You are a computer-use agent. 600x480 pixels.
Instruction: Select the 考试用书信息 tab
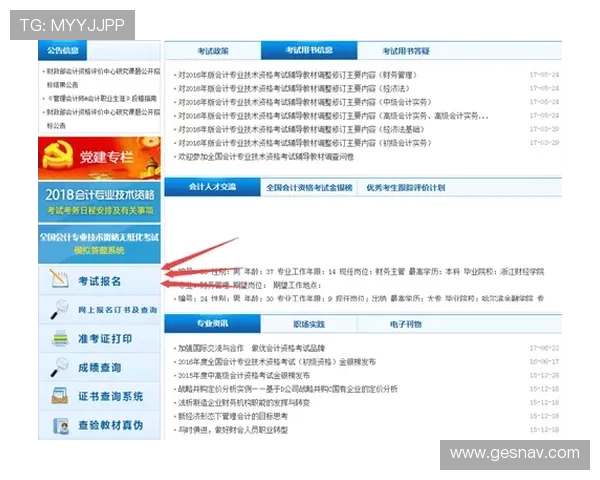click(x=309, y=50)
